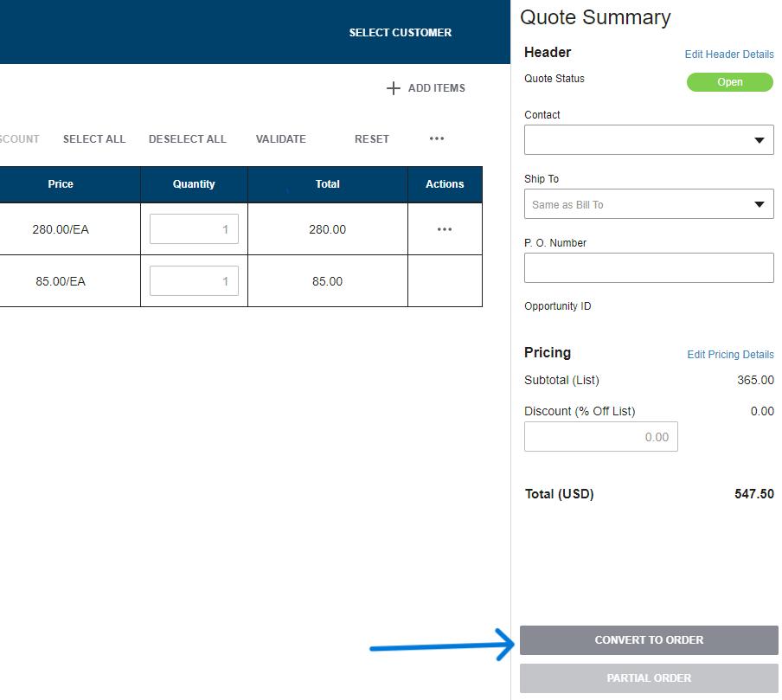Choose Select All in the toolbar
782x700 pixels.
[x=94, y=139]
